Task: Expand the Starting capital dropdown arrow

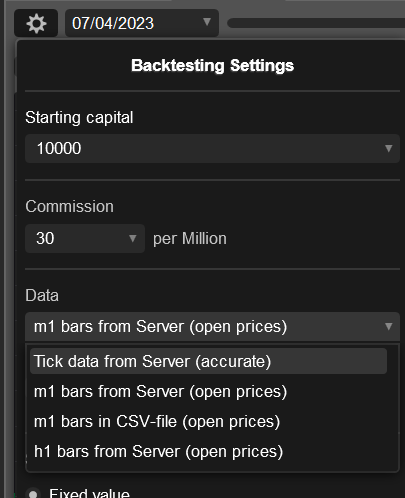Action: coord(388,148)
